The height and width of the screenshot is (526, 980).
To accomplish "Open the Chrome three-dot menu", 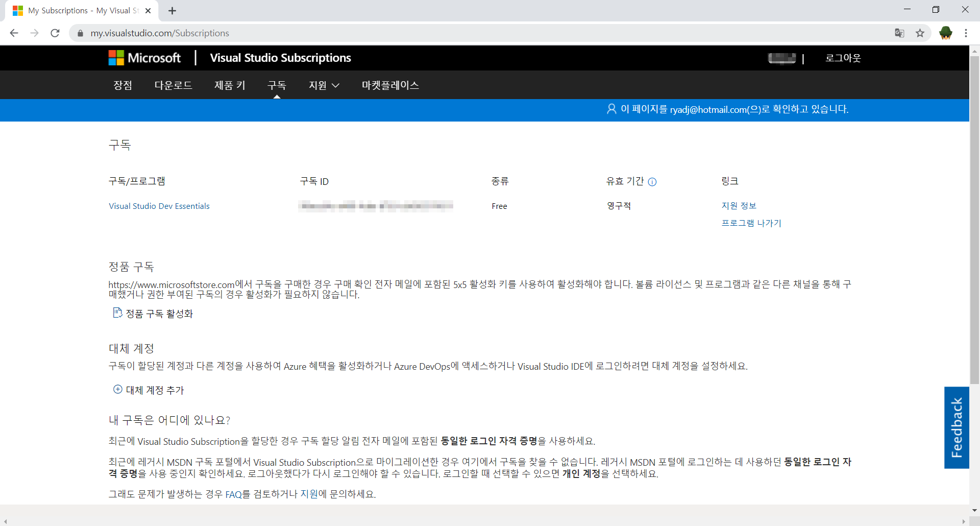I will 966,33.
